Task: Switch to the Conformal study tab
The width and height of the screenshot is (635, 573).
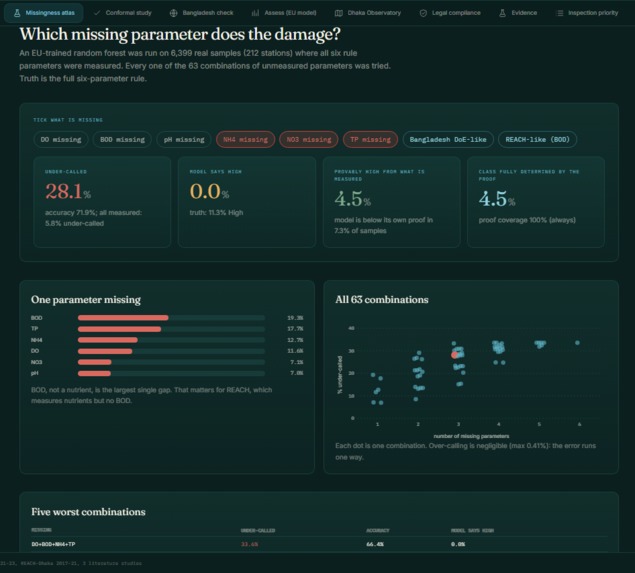Action: [x=122, y=13]
